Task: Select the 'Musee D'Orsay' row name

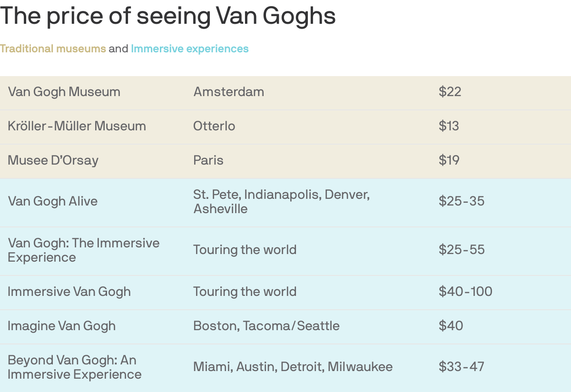Action: click(x=53, y=160)
